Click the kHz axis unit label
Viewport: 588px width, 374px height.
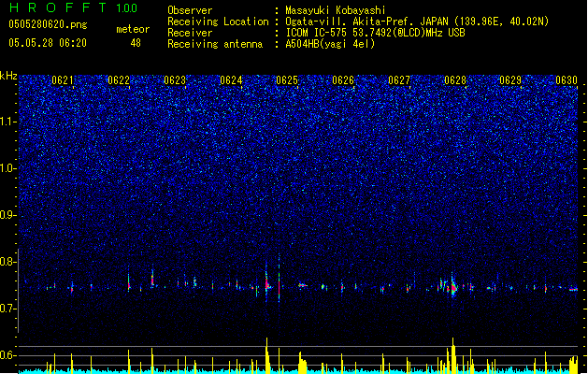pos(8,76)
